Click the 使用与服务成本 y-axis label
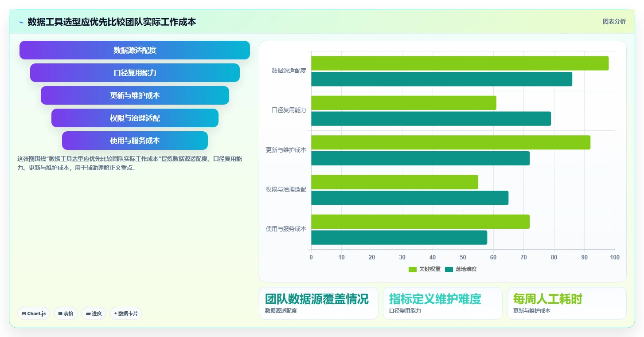 pyautogui.click(x=286, y=229)
